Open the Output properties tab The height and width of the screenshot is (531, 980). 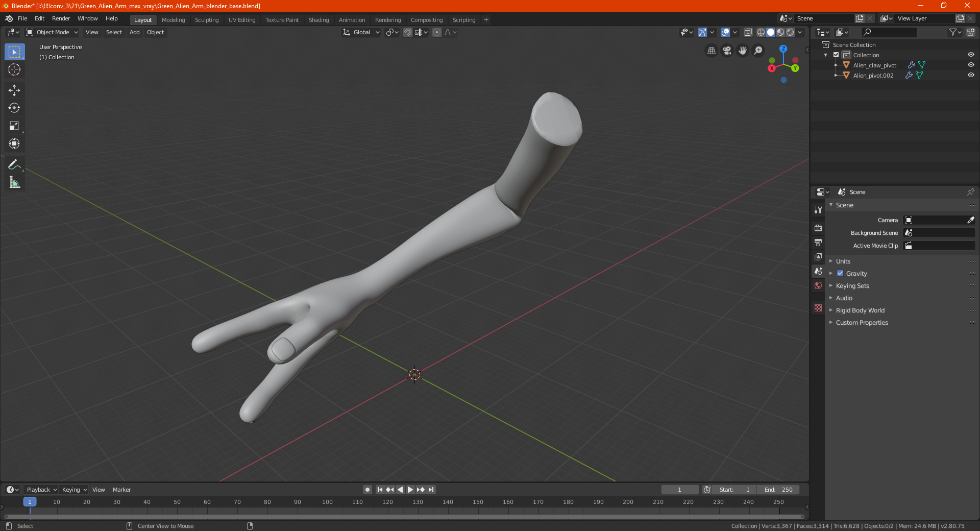tap(818, 242)
